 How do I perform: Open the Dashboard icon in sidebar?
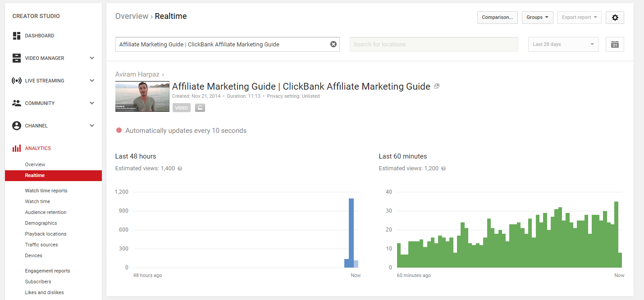[17, 36]
